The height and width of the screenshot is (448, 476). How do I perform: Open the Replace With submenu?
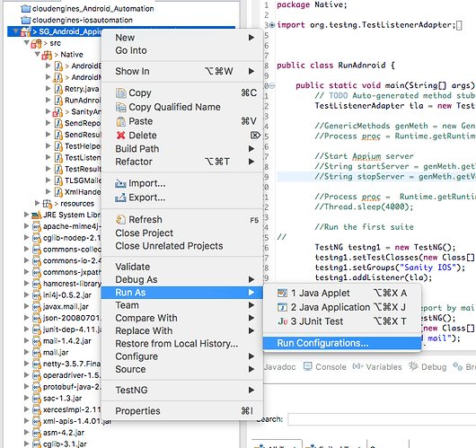[x=182, y=331]
